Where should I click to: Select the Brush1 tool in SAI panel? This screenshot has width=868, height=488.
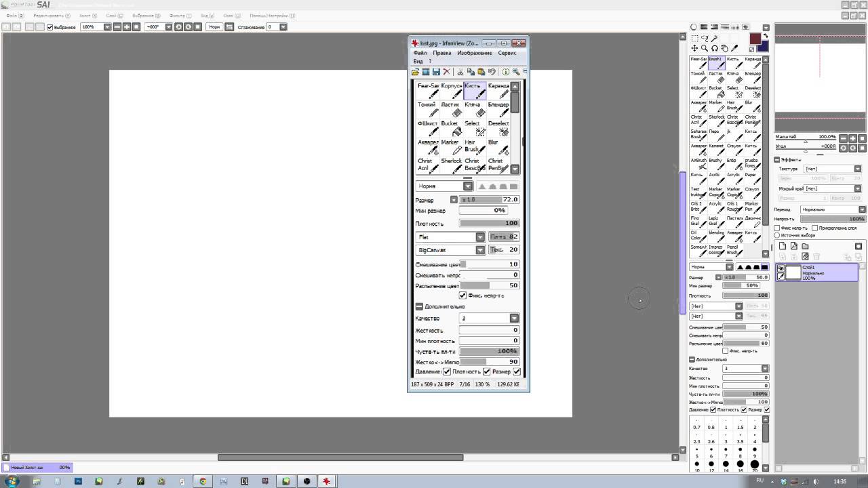click(717, 62)
